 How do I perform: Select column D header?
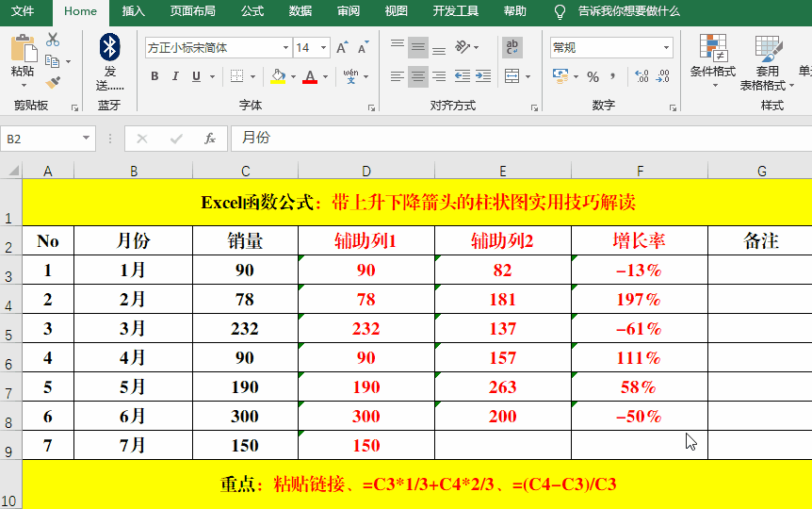(366, 171)
